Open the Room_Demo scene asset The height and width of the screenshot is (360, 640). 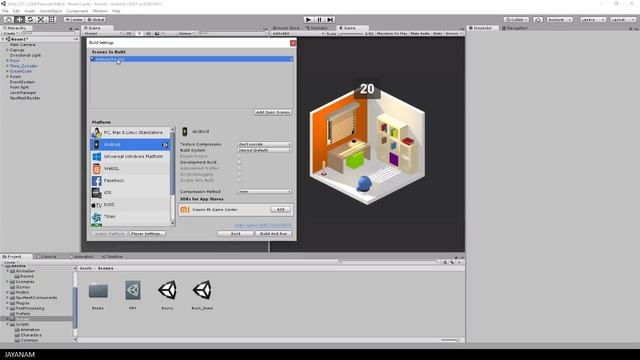(x=202, y=294)
